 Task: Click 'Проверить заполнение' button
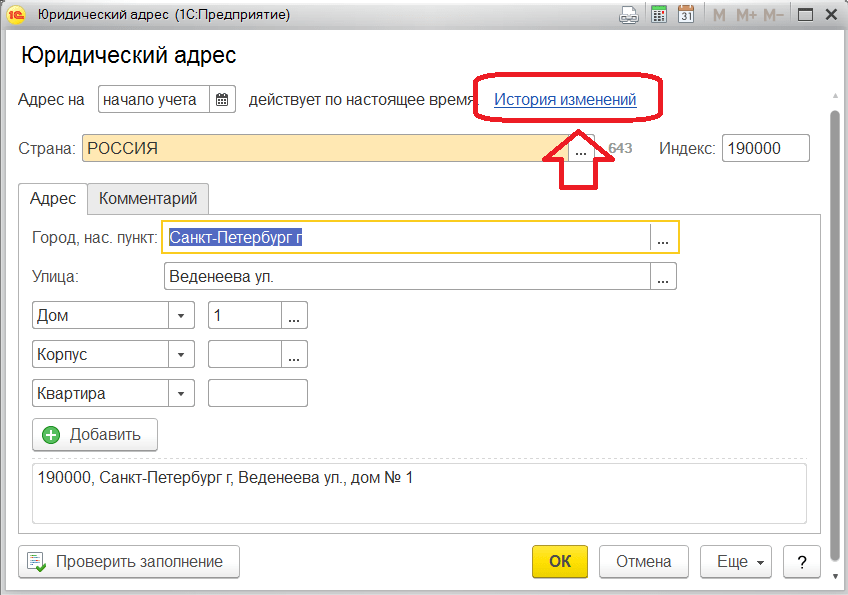pyautogui.click(x=129, y=561)
